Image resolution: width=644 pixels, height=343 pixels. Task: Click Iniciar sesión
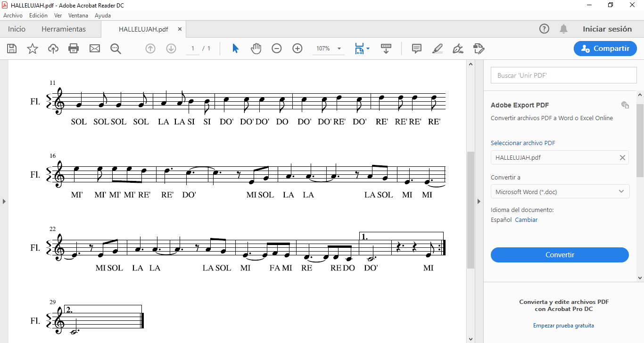coord(607,29)
